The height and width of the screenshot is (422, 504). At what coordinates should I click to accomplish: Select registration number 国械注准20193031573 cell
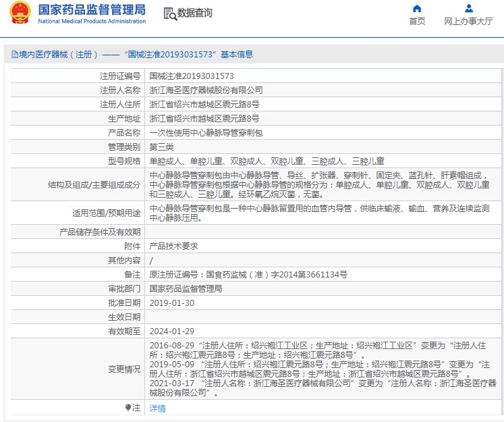[192, 76]
